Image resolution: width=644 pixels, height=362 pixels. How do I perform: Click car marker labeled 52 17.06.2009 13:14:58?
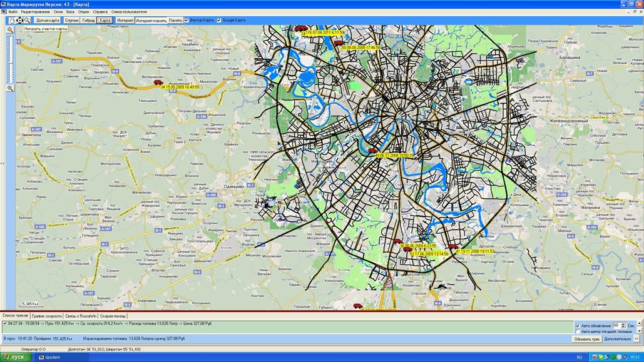407,249
